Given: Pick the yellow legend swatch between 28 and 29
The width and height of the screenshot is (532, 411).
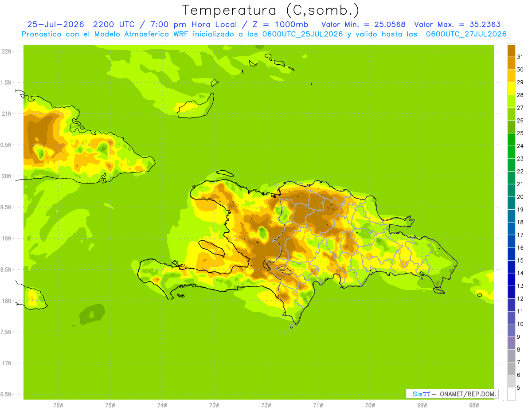Looking at the screenshot, I should (x=511, y=88).
